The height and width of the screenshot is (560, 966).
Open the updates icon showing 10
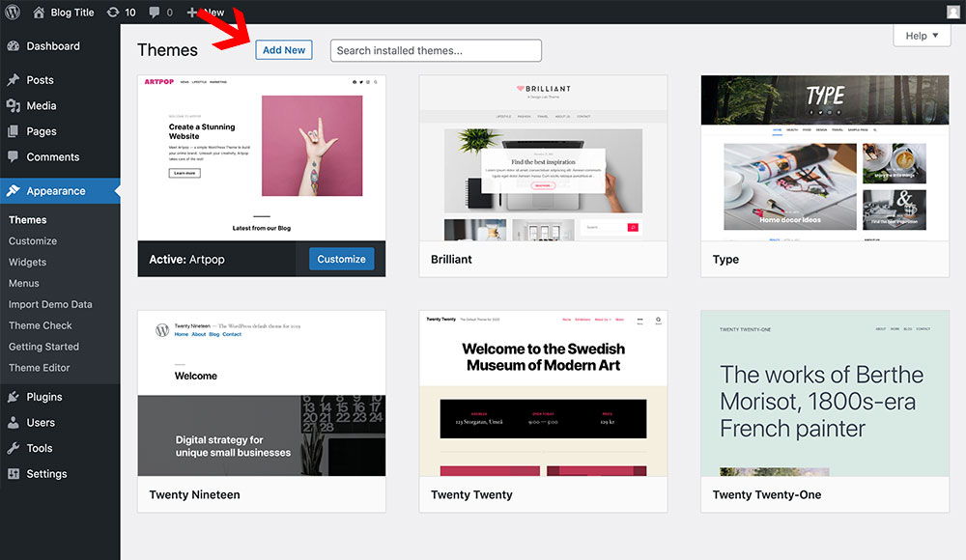tap(113, 12)
